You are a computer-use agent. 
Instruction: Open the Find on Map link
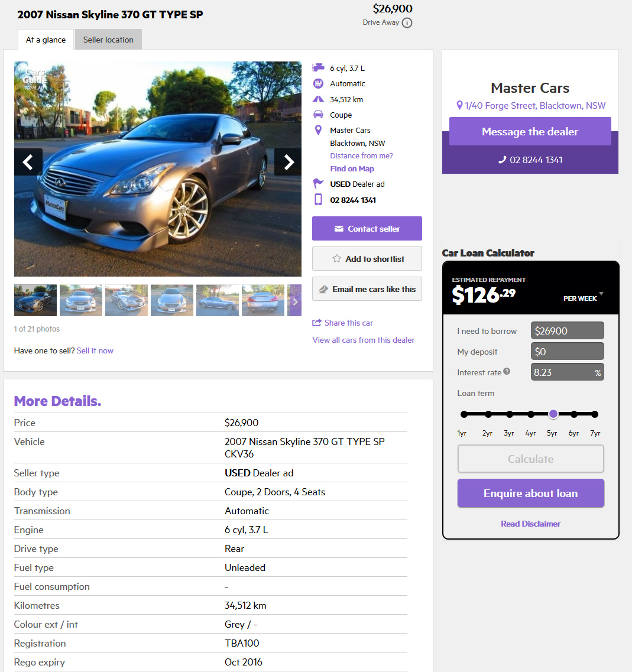tap(352, 169)
